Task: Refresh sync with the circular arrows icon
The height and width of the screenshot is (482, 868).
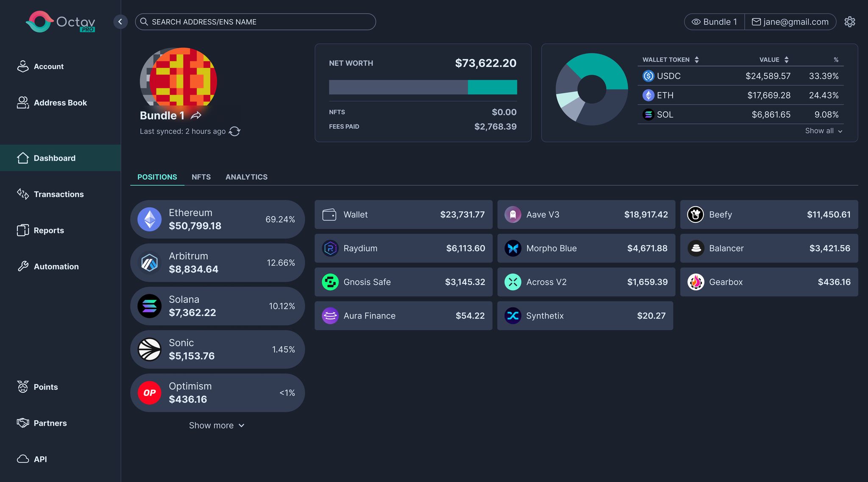Action: (x=234, y=131)
